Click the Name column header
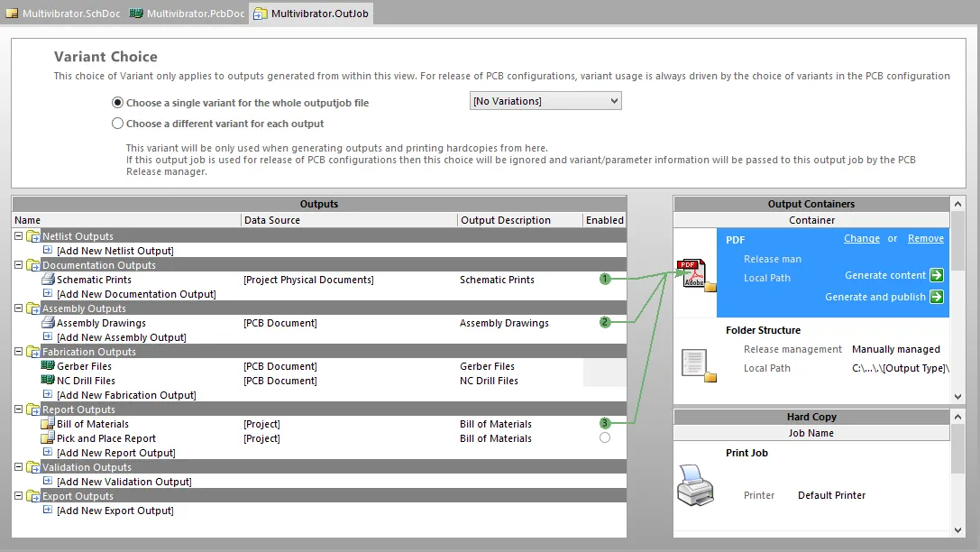 pos(127,220)
